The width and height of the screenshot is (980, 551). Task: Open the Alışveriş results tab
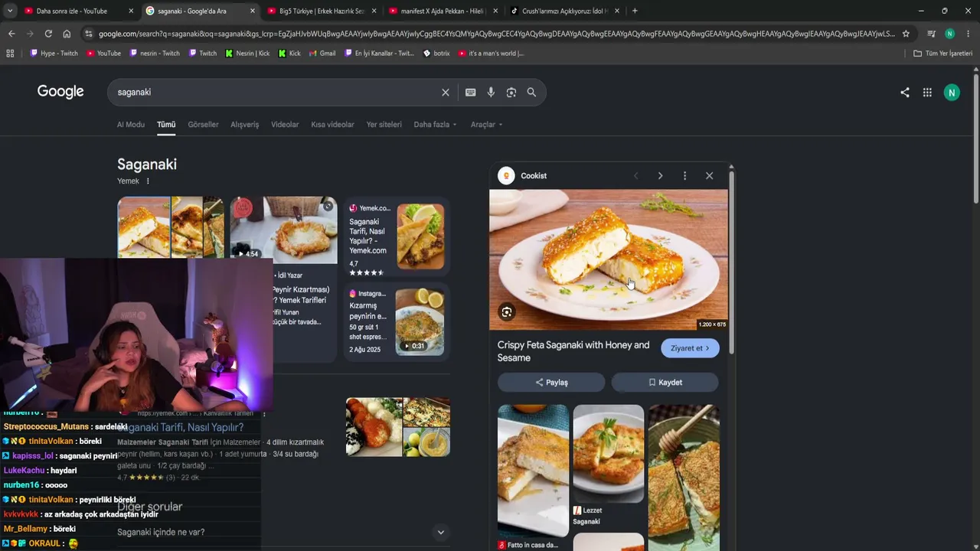point(245,125)
